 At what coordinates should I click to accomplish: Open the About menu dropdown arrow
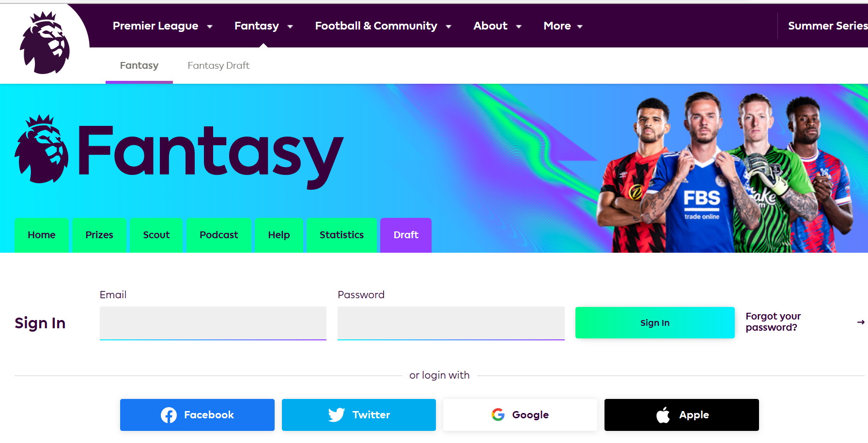click(x=519, y=27)
